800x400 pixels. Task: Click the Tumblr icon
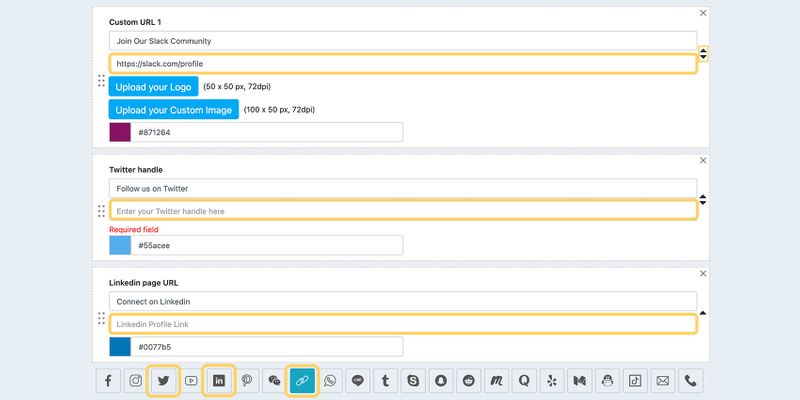[385, 380]
